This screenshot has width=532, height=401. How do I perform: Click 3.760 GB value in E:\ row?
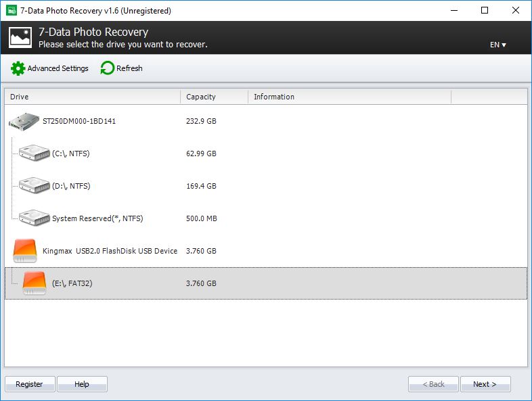point(201,283)
